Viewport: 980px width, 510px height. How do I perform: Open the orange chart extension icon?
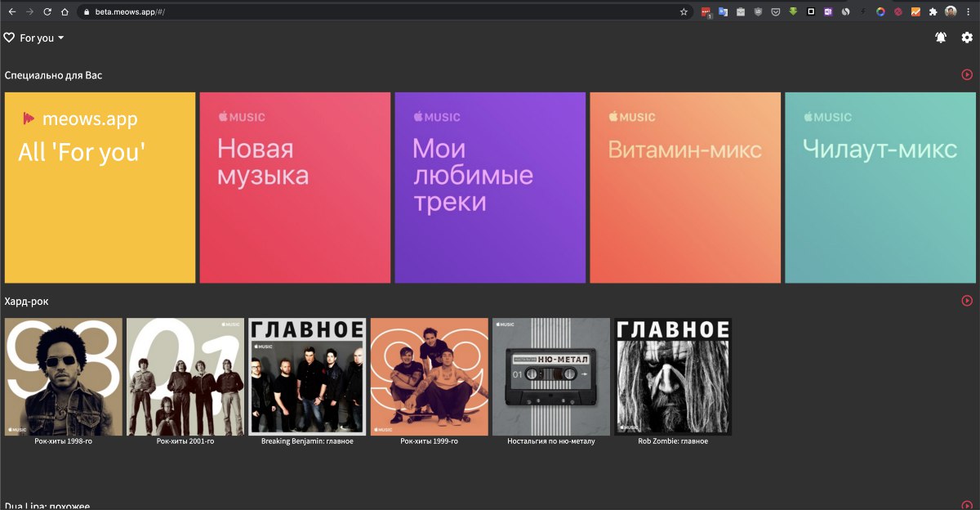[x=915, y=12]
